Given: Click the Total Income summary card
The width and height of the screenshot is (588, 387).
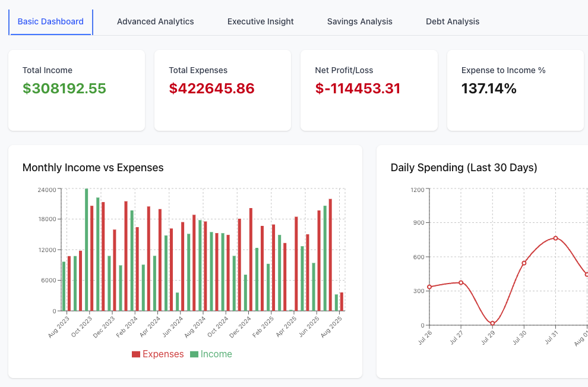Looking at the screenshot, I should tap(77, 90).
